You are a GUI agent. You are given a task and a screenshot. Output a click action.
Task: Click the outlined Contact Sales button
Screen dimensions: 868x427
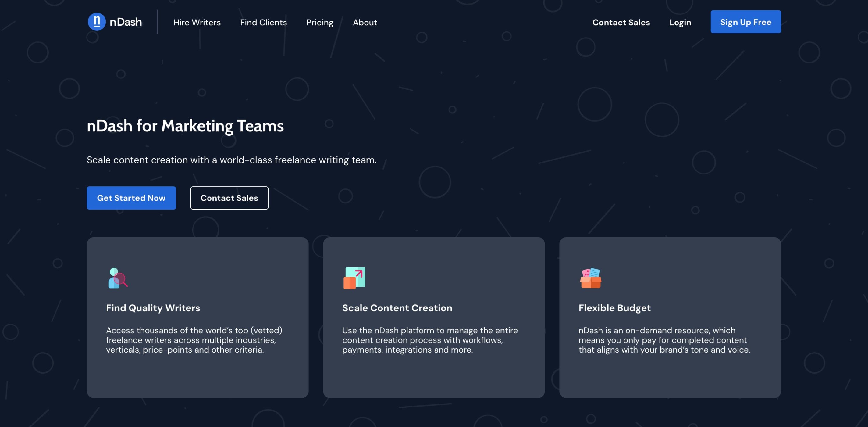point(229,198)
